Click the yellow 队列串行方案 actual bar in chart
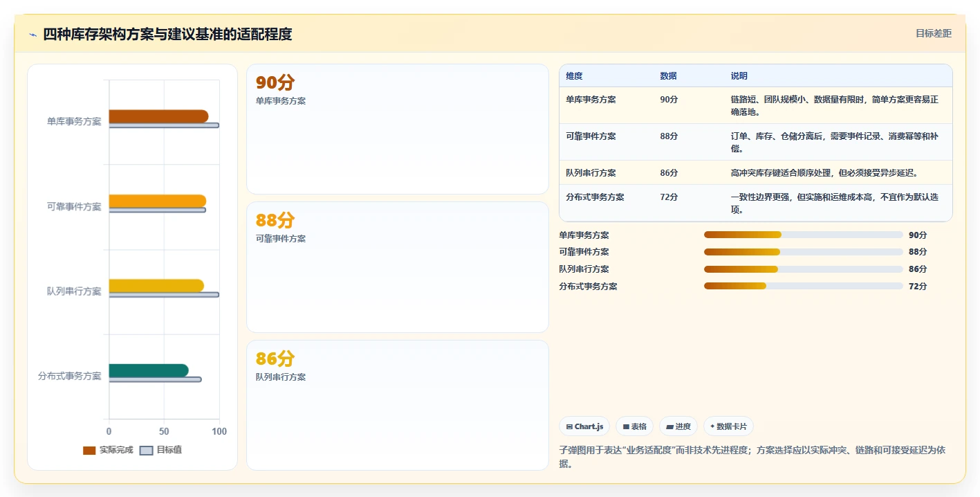Image resolution: width=980 pixels, height=497 pixels. 156,286
